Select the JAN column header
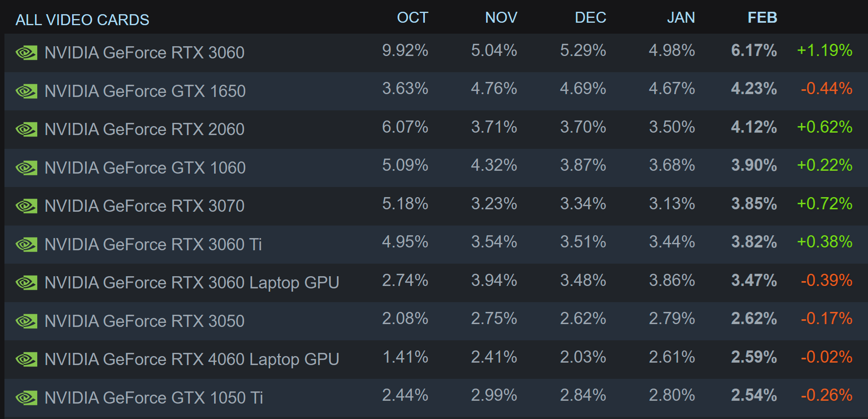Image resolution: width=868 pixels, height=419 pixels. pyautogui.click(x=681, y=18)
